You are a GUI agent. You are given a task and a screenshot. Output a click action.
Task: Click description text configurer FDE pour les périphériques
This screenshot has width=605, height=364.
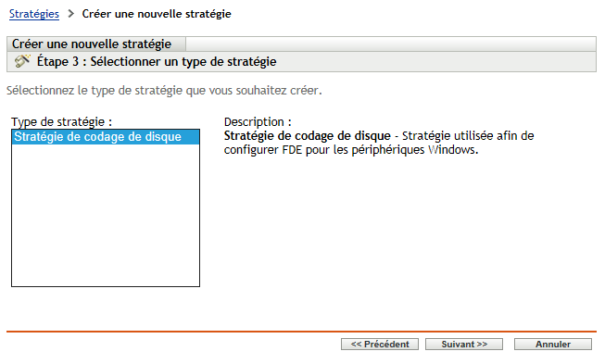click(325, 150)
